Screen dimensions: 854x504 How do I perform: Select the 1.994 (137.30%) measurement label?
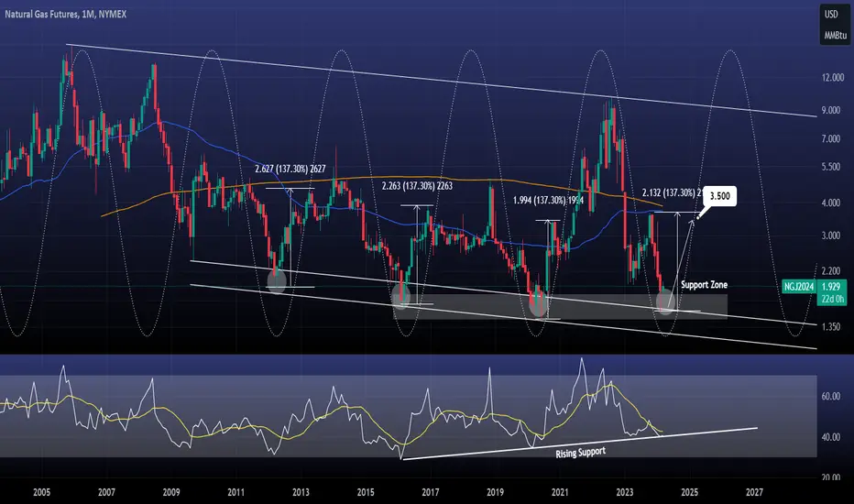549,201
